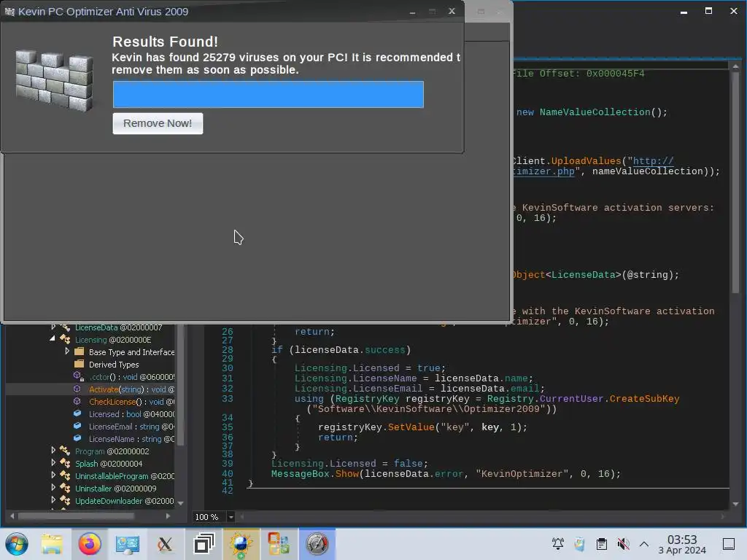This screenshot has width=747, height=560.
Task: Click the muted volume tray icon
Action: 623,544
